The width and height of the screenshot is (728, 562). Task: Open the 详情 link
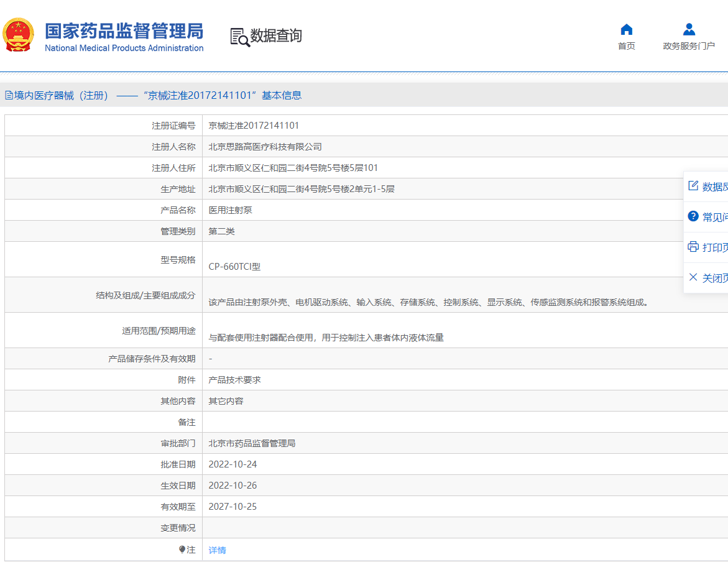click(218, 550)
